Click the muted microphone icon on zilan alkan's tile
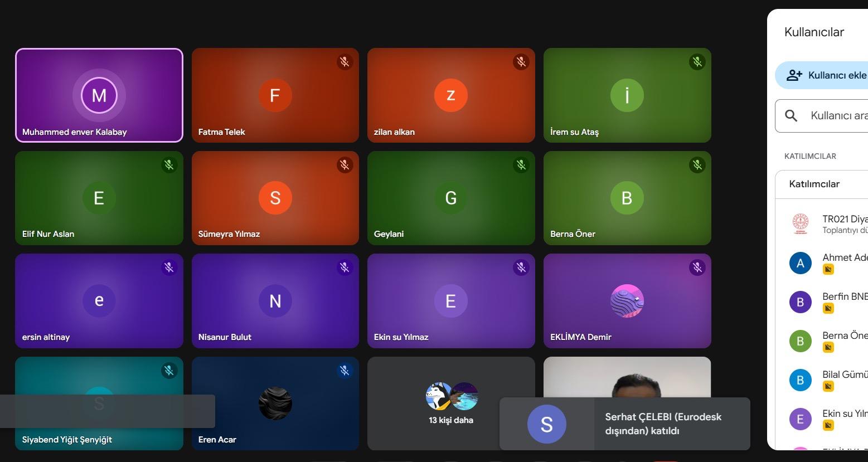The height and width of the screenshot is (462, 868). click(x=521, y=62)
